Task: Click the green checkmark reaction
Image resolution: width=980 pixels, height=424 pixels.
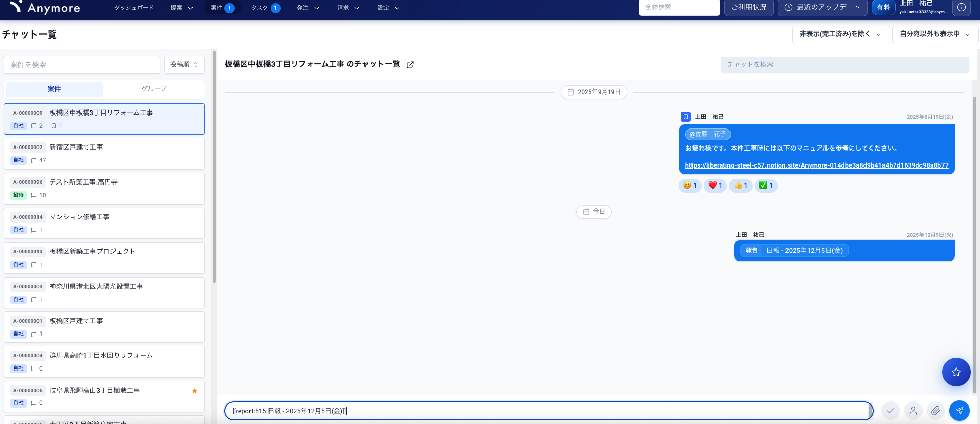Action: (766, 186)
